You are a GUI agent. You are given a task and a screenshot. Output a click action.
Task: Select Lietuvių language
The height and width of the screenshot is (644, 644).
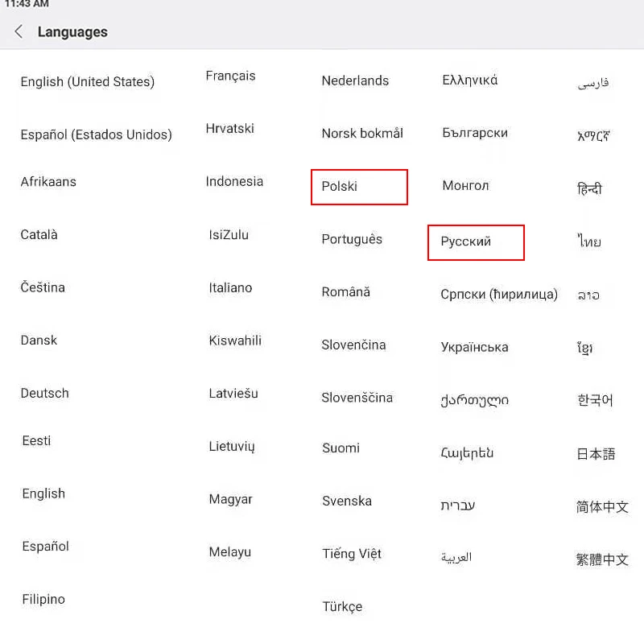click(x=232, y=446)
